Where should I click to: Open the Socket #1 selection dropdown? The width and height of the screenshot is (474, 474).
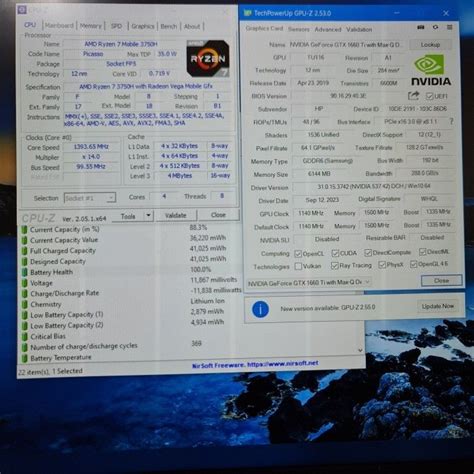90,198
